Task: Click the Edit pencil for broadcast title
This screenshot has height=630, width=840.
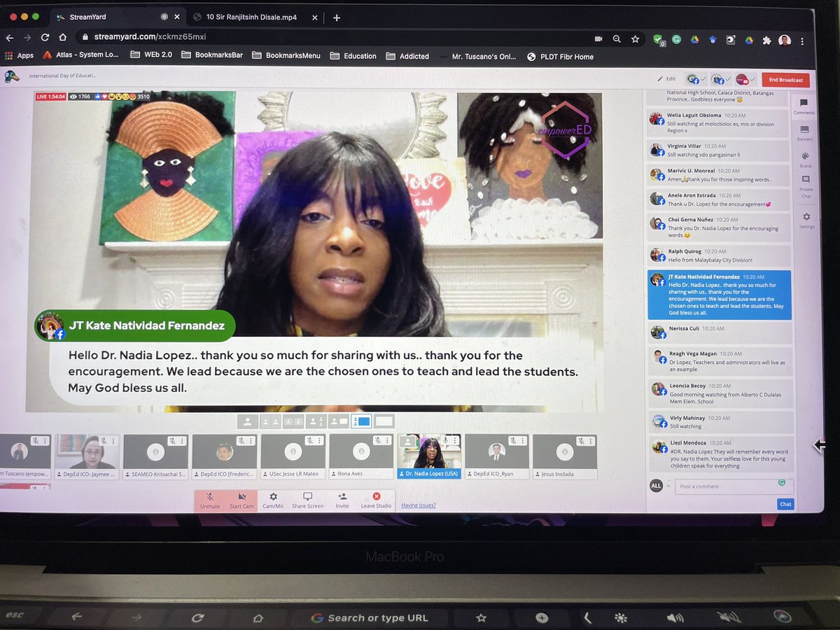Action: coord(666,79)
